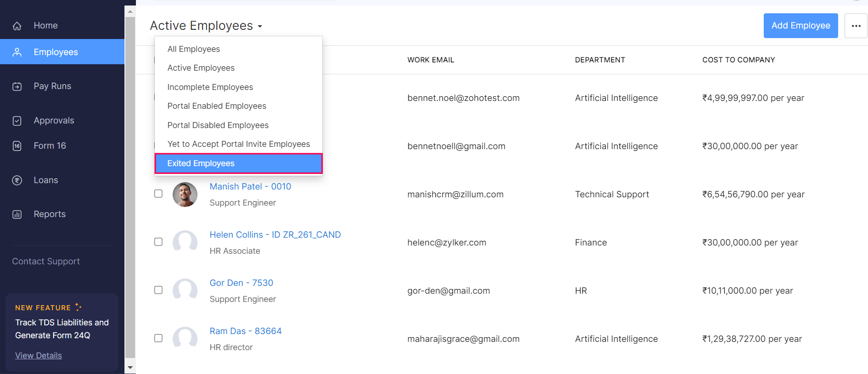
Task: Choose Active Employees in the dropdown list
Action: 239,68
